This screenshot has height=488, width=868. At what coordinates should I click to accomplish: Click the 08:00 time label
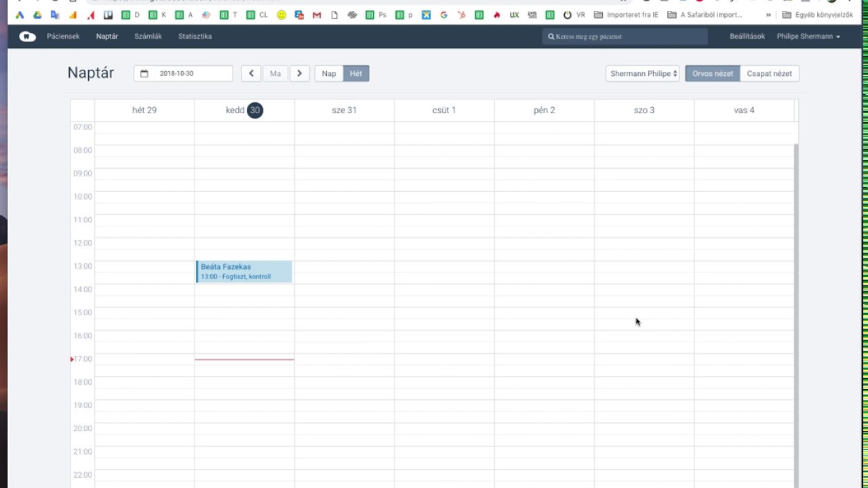(83, 150)
